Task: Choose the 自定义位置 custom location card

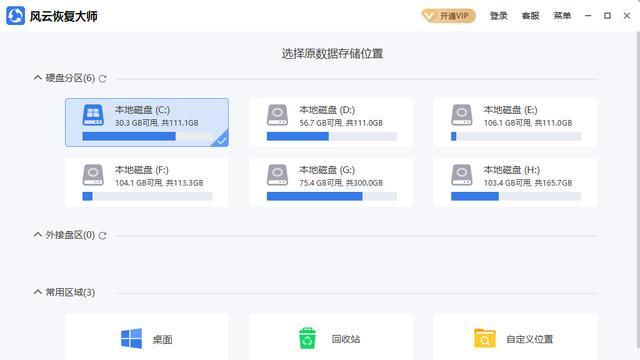Action: click(516, 337)
